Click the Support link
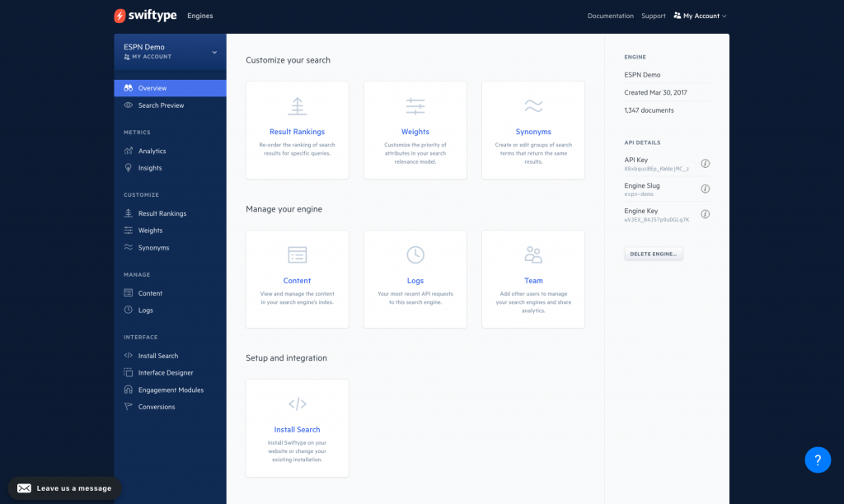The height and width of the screenshot is (504, 844). (x=653, y=15)
